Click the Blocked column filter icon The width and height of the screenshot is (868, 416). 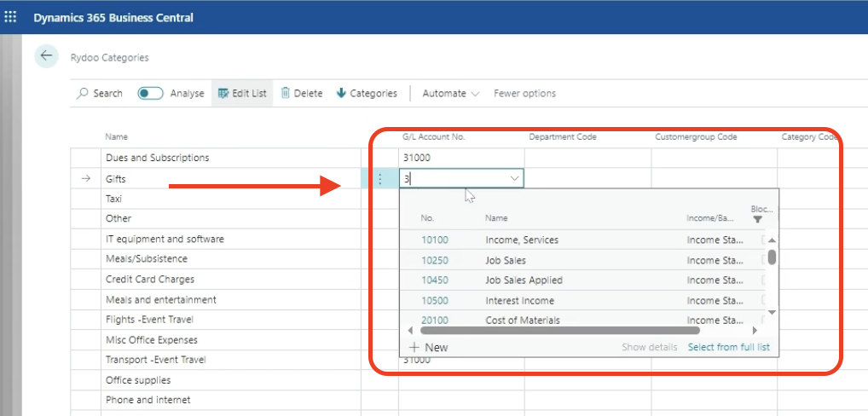(757, 220)
